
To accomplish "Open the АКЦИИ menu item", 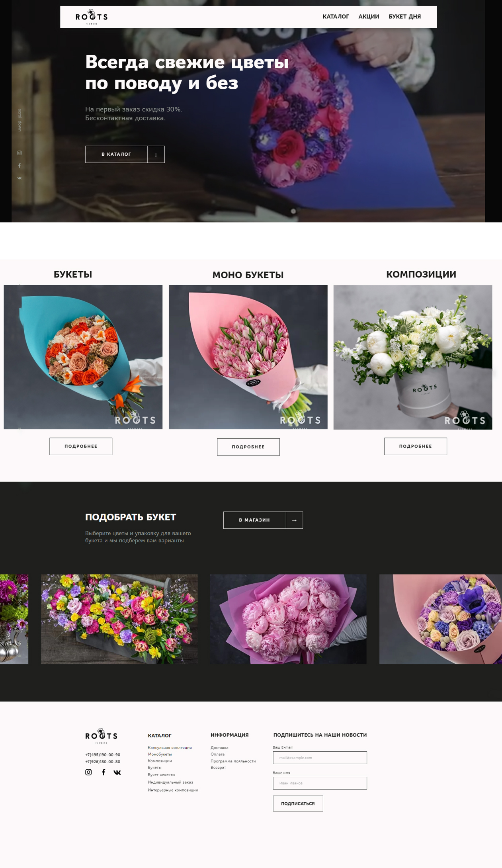I will 369,17.
